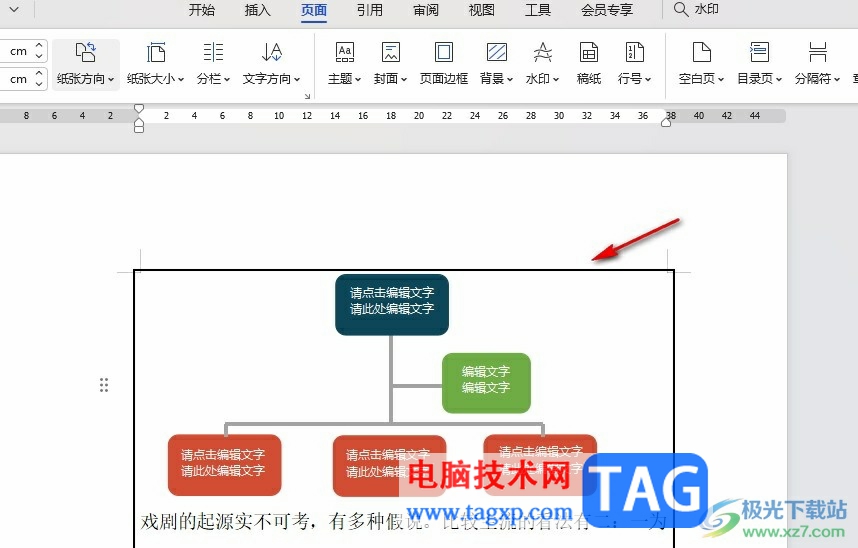Click the 页面边框 page border button
The width and height of the screenshot is (858, 548).
444,64
